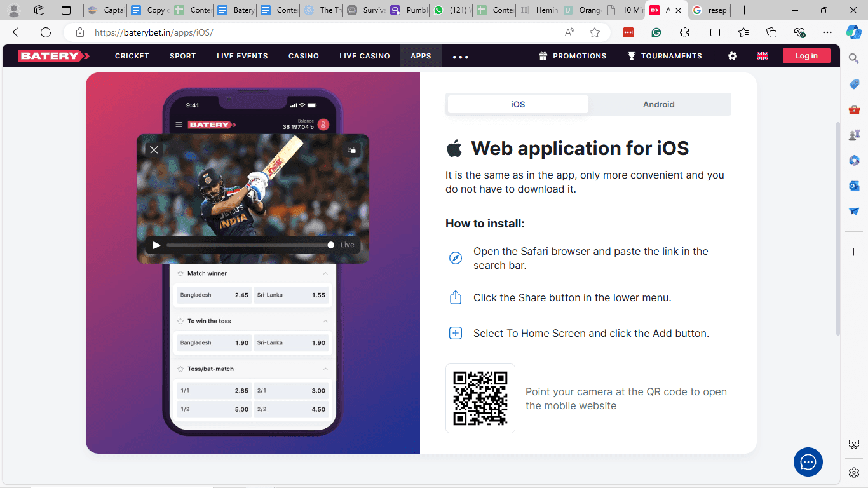Image resolution: width=868 pixels, height=488 pixels.
Task: Favorite the To win the toss market
Action: (x=182, y=321)
